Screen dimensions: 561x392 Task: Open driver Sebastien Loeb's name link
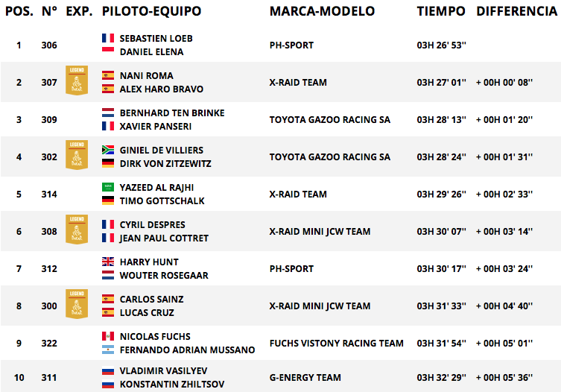pos(156,38)
